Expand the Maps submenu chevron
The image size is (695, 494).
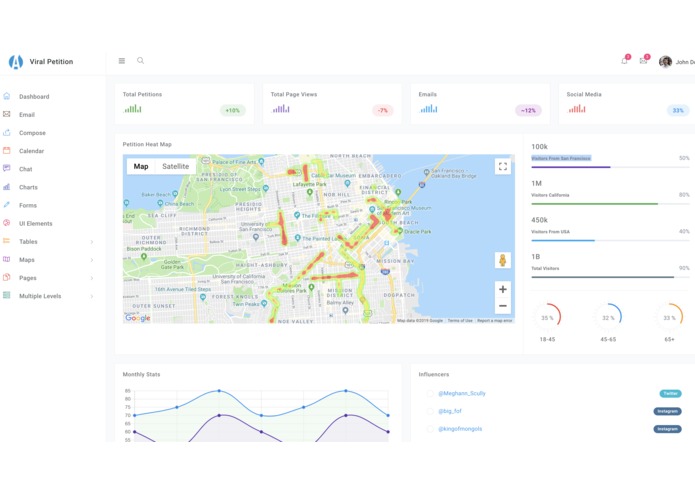pos(92,260)
